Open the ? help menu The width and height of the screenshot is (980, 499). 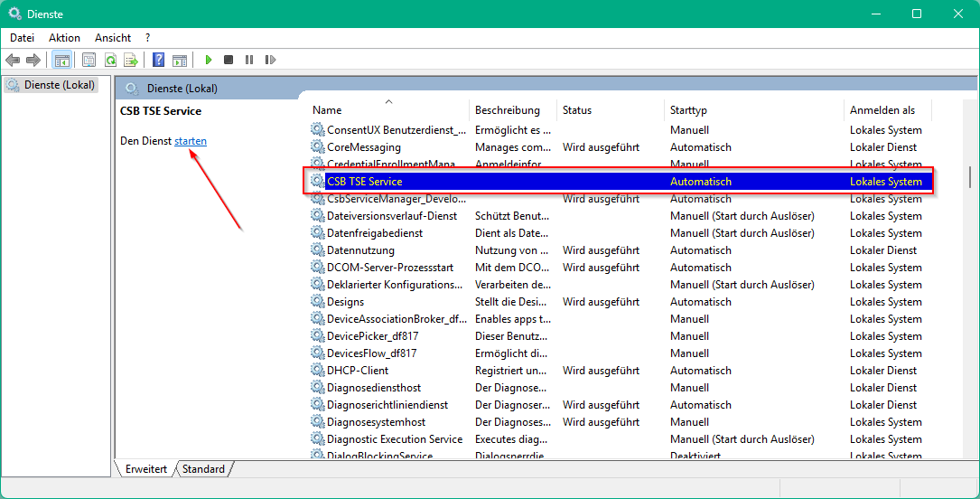pos(147,38)
